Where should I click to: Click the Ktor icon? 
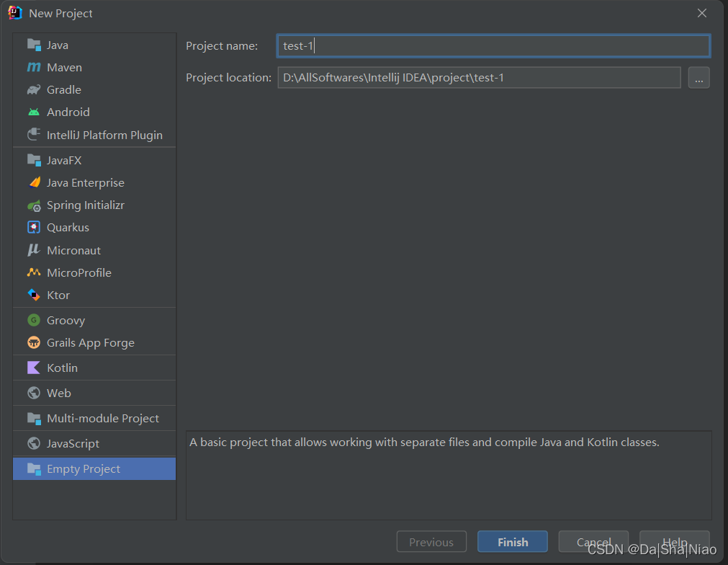click(34, 295)
